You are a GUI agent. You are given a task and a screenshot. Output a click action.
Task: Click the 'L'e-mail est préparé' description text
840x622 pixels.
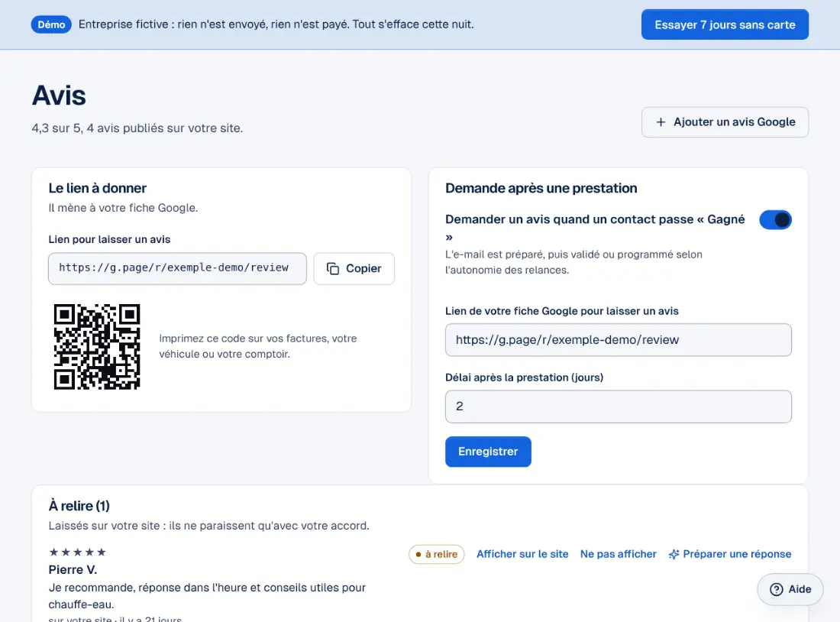click(x=573, y=262)
